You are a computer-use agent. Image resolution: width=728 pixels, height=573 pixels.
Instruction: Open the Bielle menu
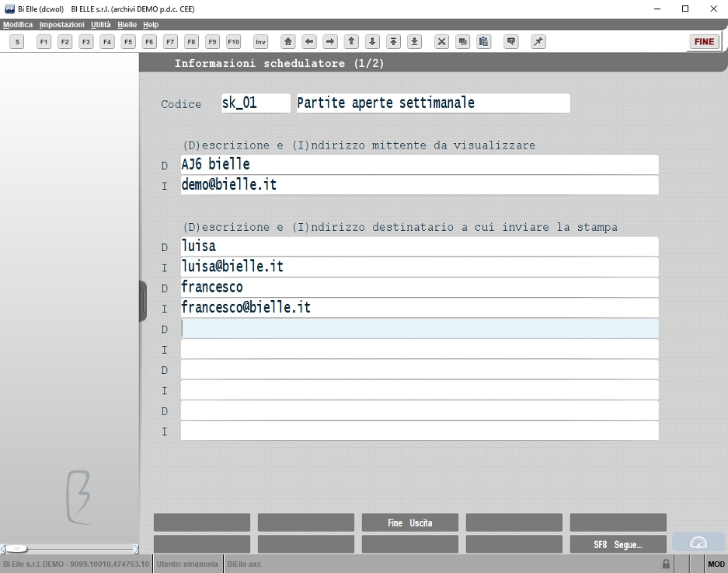pos(127,25)
